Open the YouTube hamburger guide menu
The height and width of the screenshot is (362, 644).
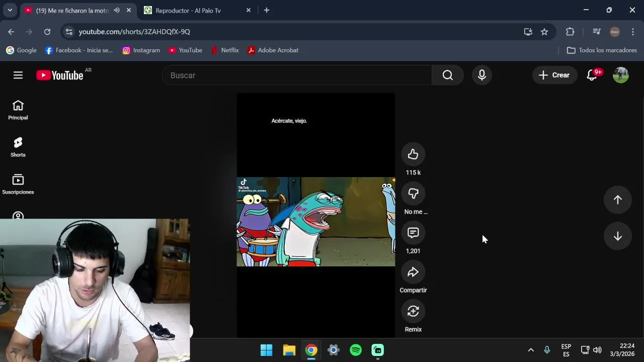[18, 75]
